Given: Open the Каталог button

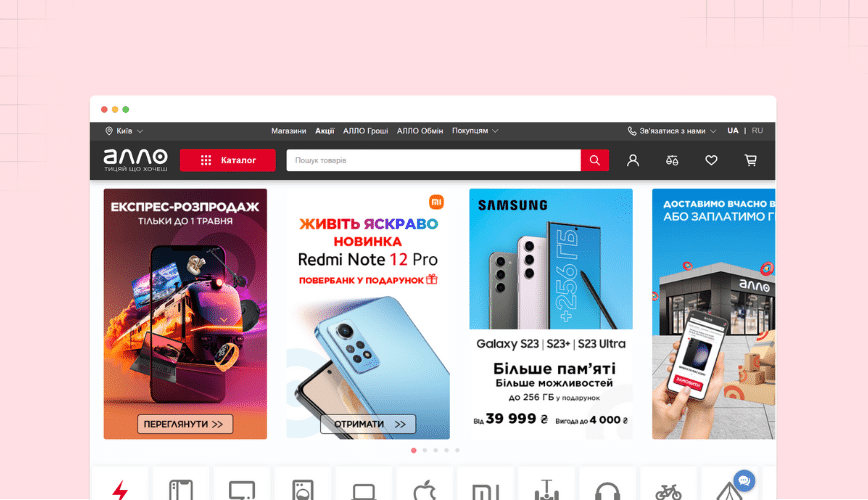Looking at the screenshot, I should coord(228,160).
